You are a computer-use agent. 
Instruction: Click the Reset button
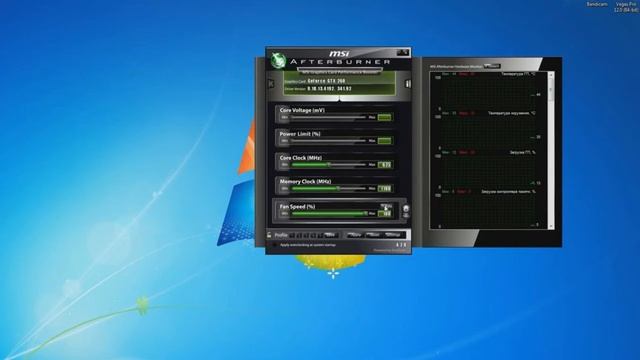pos(373,235)
